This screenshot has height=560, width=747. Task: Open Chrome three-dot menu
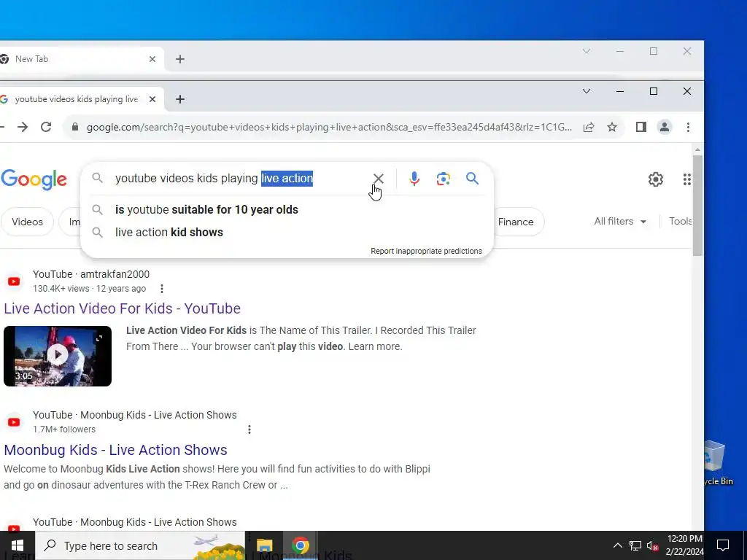click(x=688, y=127)
